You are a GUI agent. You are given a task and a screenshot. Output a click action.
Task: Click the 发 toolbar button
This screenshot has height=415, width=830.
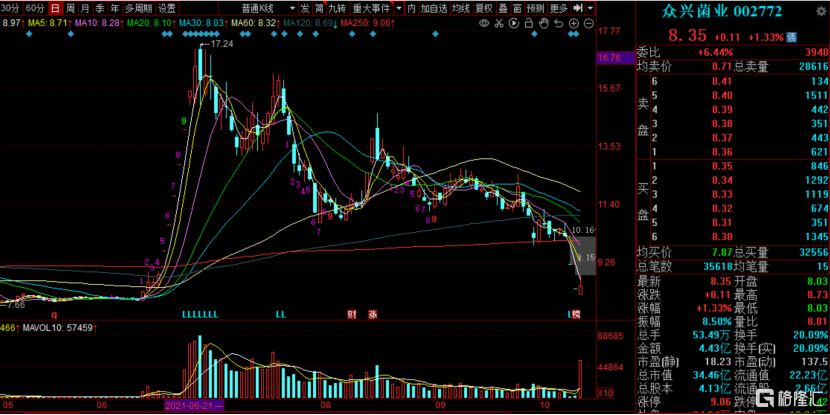305,8
